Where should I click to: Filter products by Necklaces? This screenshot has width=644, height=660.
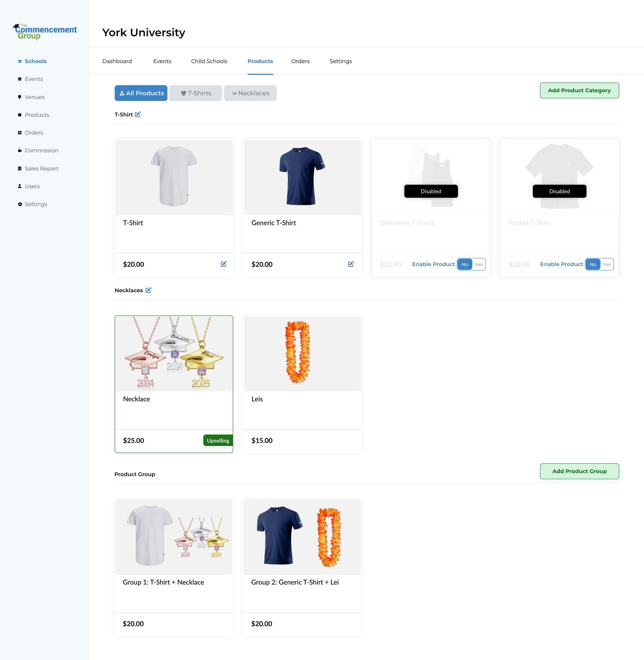click(x=250, y=93)
